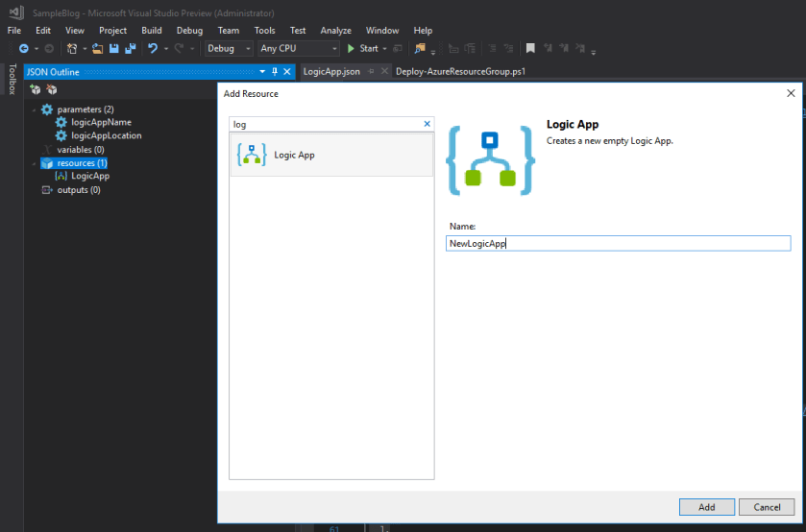Close the JSON Outline panel
Viewport: 806px width, 532px height.
(286, 72)
